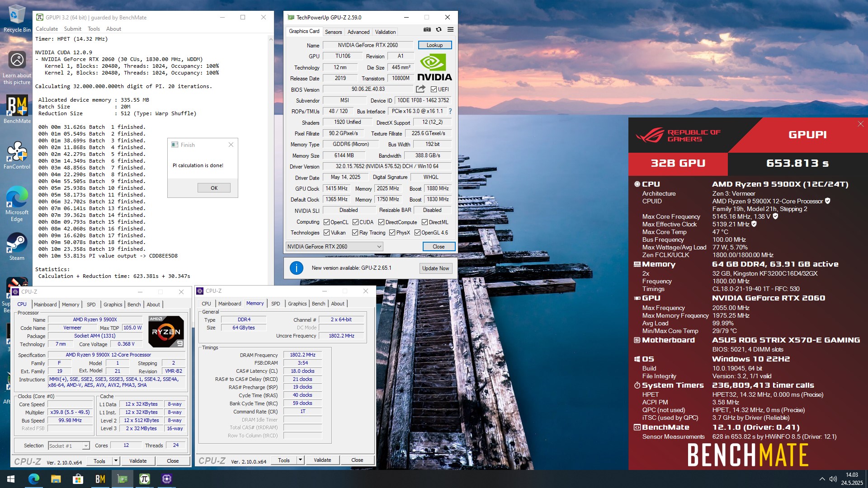
Task: Open Recycle Bin desktop icon
Action: [17, 19]
